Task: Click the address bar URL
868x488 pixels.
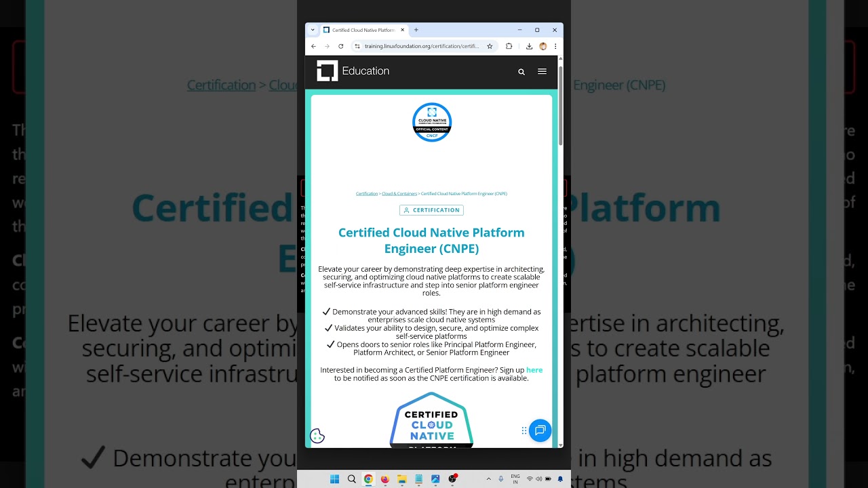Action: (422, 46)
